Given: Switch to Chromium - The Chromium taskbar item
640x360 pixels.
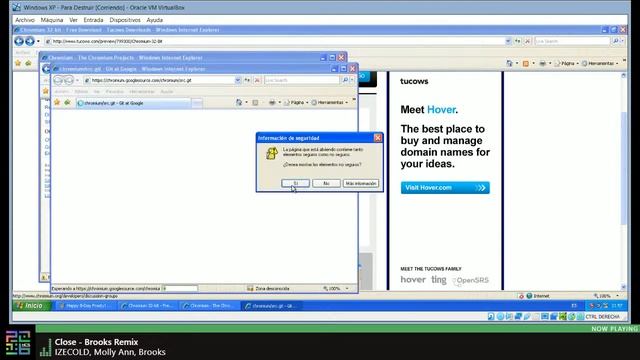Looking at the screenshot, I should pyautogui.click(x=210, y=306).
